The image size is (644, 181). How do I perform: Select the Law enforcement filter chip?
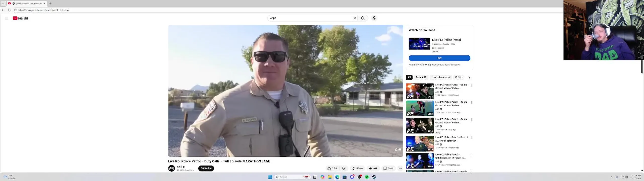click(x=441, y=77)
